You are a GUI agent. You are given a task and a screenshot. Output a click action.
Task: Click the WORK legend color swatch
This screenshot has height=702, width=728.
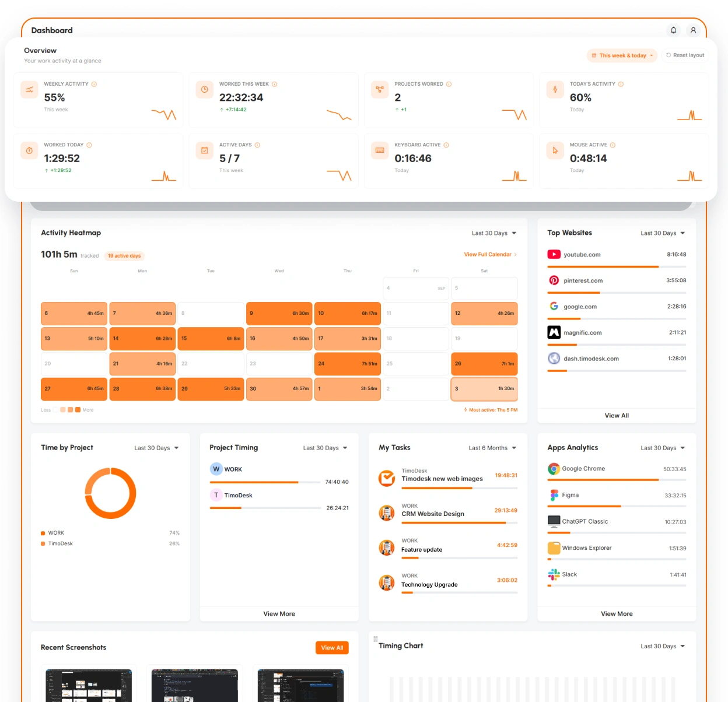click(x=43, y=533)
